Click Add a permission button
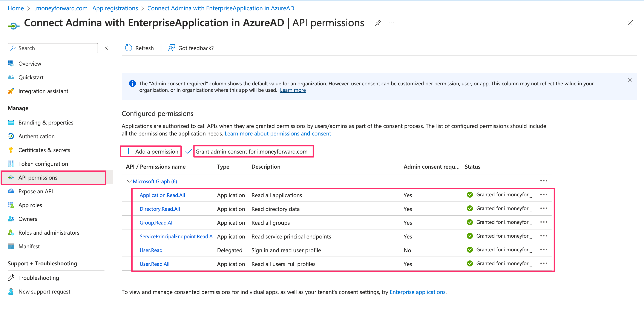 point(151,151)
